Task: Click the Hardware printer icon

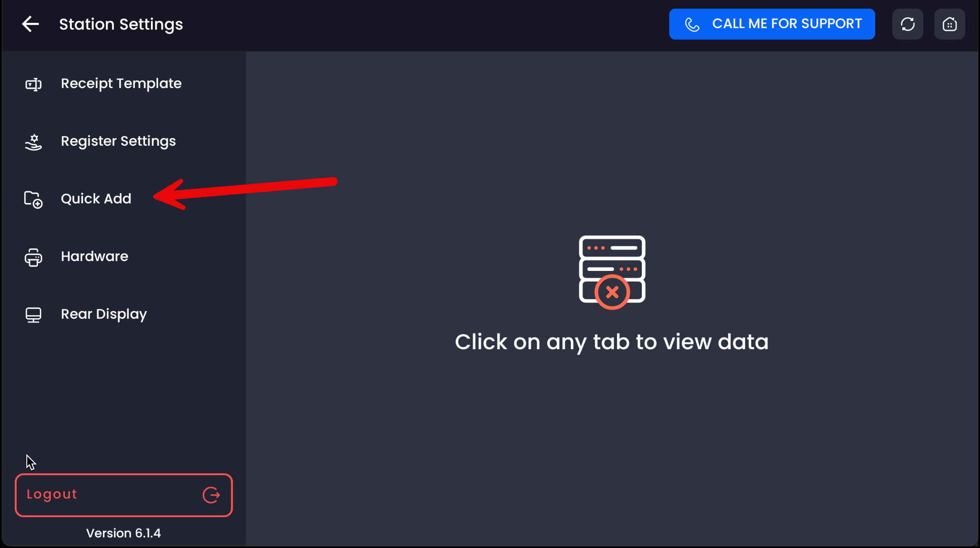Action: (x=34, y=257)
